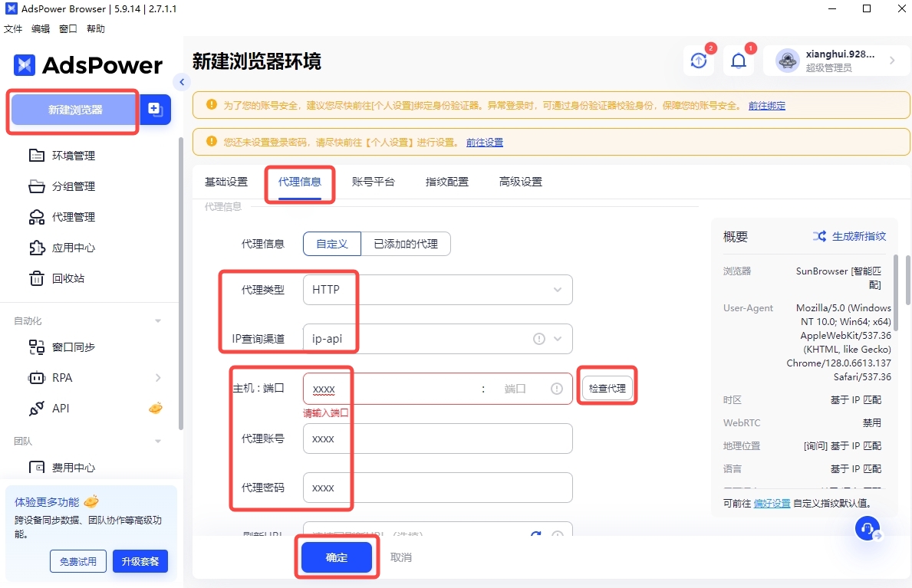The image size is (912, 588).
Task: Click the 前往设置 link
Action: [485, 142]
